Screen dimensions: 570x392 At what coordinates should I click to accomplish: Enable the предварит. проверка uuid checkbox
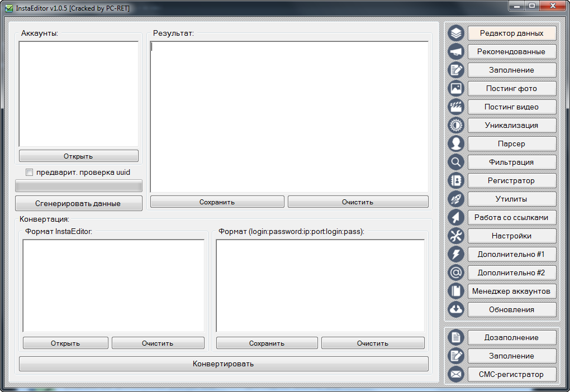coord(30,173)
